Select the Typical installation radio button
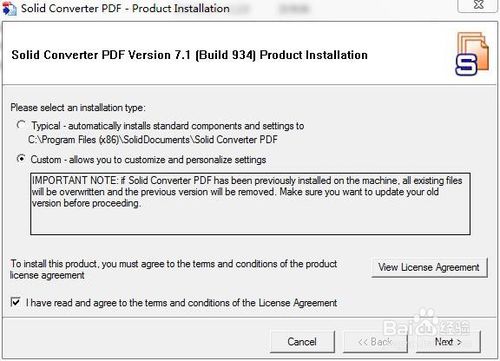 pos(21,125)
